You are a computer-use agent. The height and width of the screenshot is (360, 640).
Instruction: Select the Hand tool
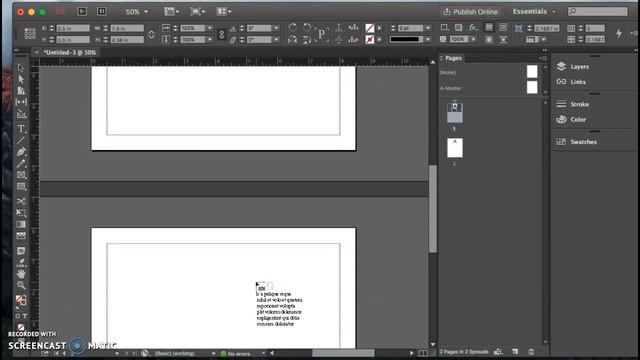[x=21, y=273]
